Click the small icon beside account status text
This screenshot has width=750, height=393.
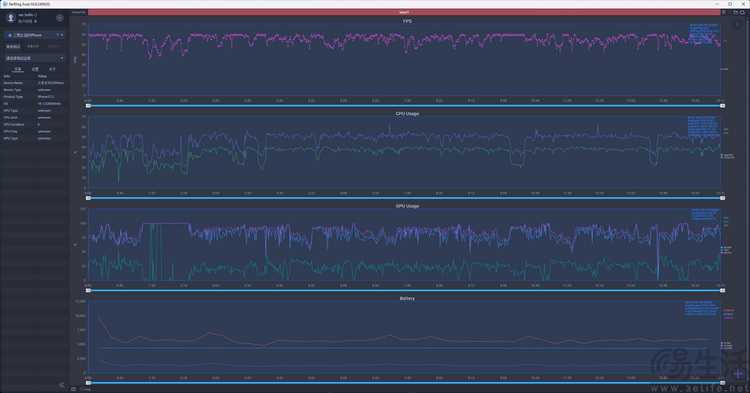pos(36,22)
